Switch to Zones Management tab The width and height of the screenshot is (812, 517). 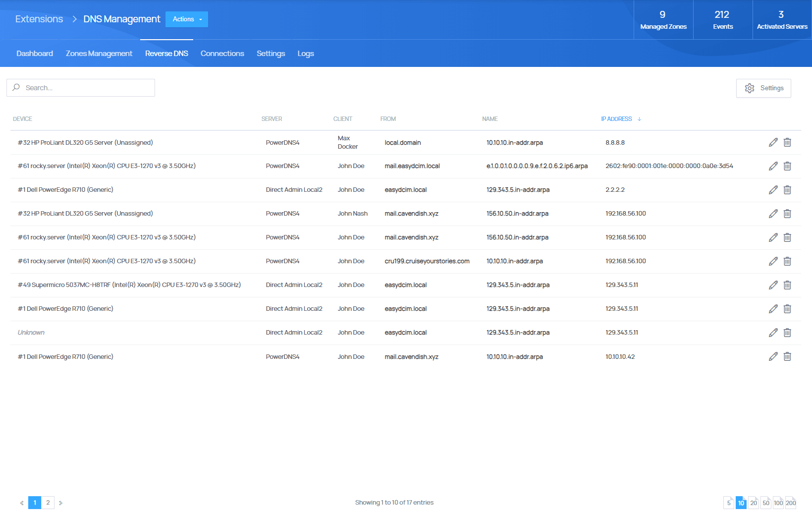point(99,54)
